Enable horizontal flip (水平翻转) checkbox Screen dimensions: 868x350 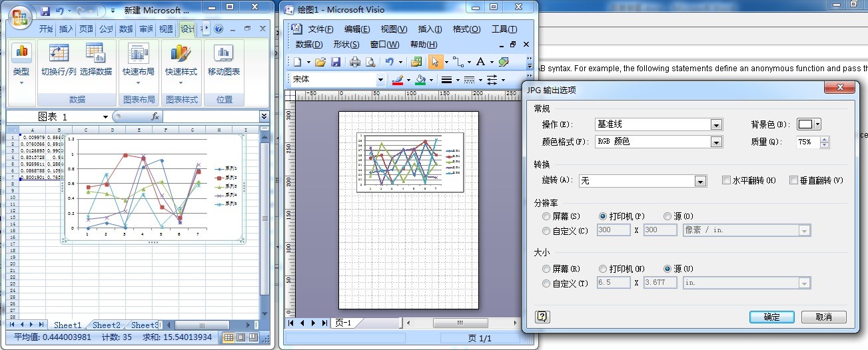pos(727,180)
